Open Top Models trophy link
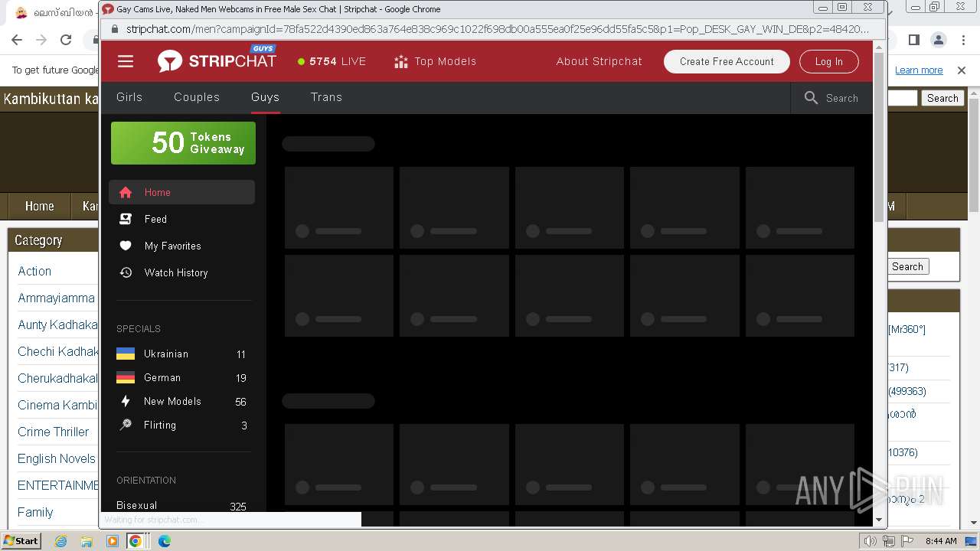 [x=435, y=61]
